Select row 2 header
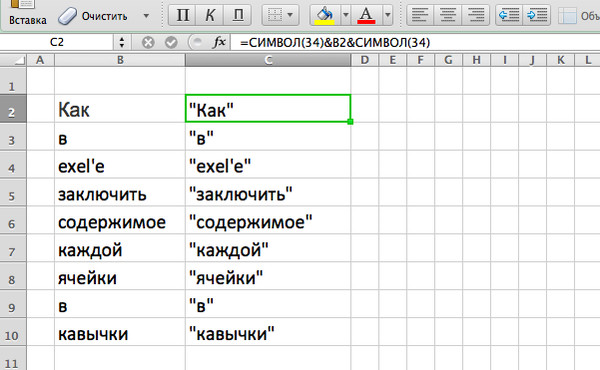 point(13,109)
